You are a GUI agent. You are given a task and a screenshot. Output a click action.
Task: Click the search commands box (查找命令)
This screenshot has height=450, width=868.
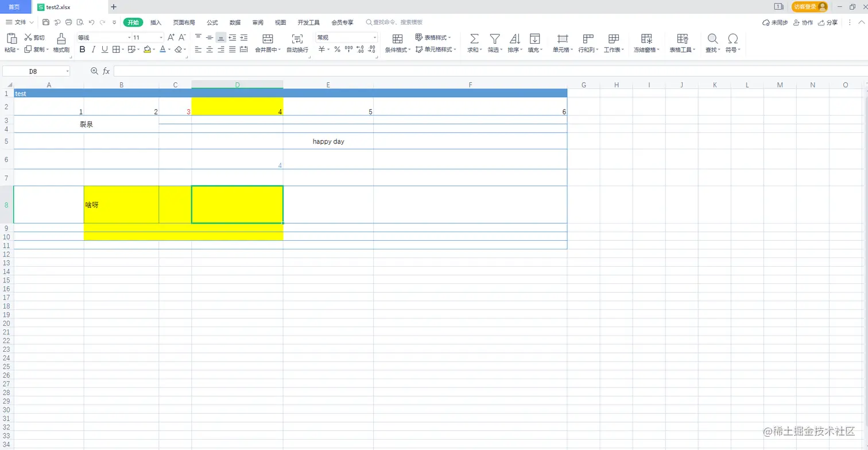click(394, 22)
